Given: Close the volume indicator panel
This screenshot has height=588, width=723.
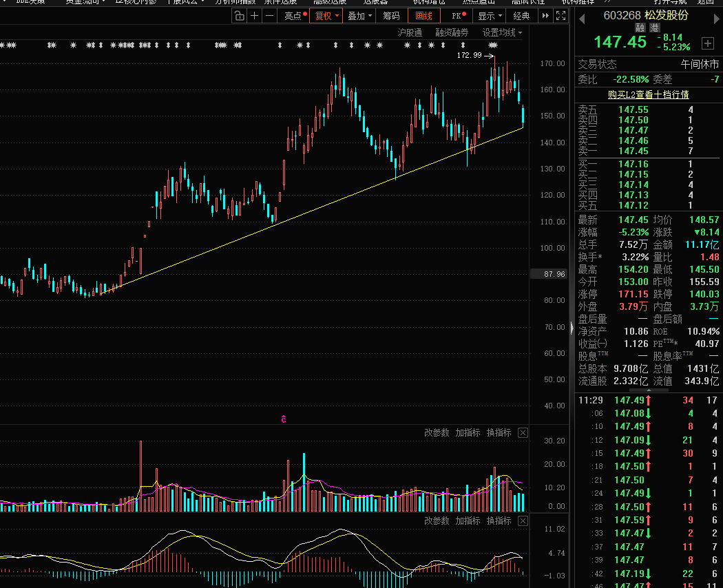Looking at the screenshot, I should click(x=523, y=432).
